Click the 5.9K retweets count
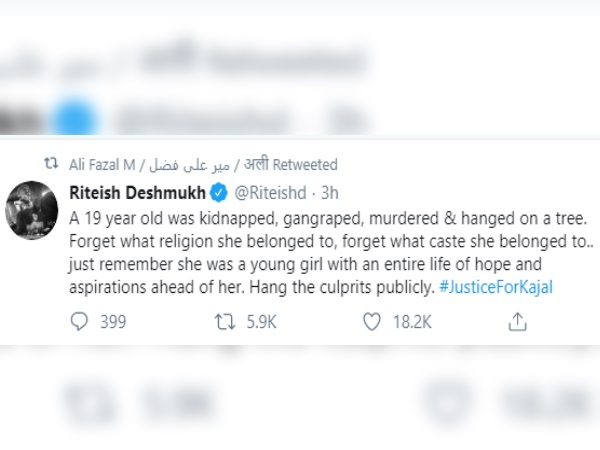This screenshot has width=600, height=450. 261,321
